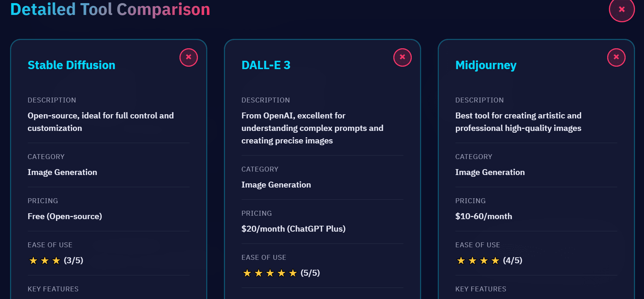The width and height of the screenshot is (644, 299).
Task: Click Stable Diffusion's three-star ease rating
Action: point(56,260)
